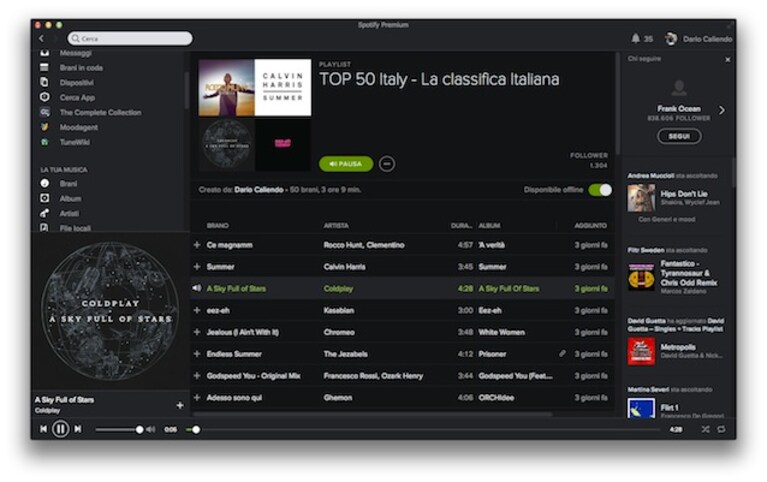Viewport: 767px width, 482px height.
Task: Click the green Pausa button
Action: point(346,163)
